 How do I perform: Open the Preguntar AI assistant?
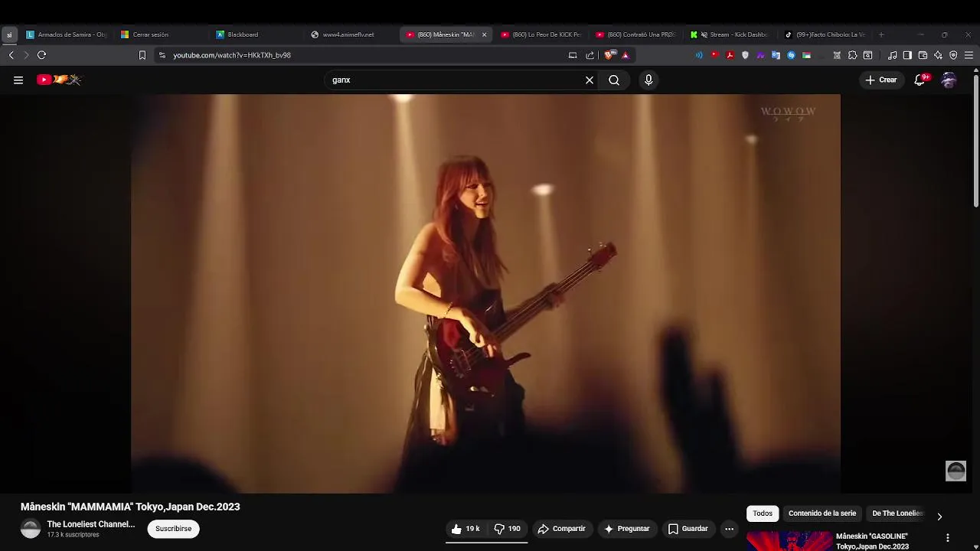click(626, 529)
